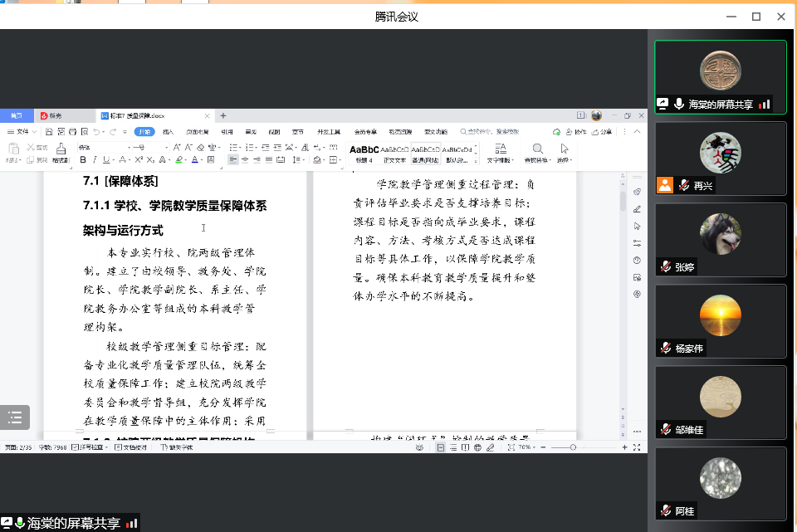The height and width of the screenshot is (532, 797).
Task: Select center text alignment
Action: (245, 159)
